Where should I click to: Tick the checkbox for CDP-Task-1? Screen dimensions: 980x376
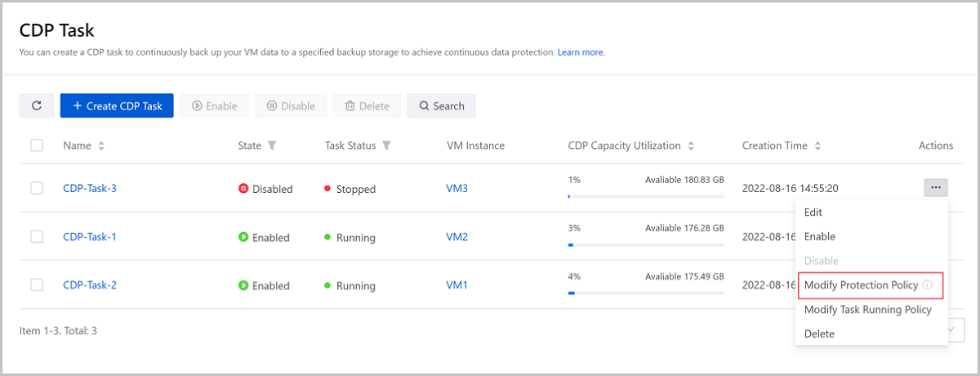coord(37,237)
